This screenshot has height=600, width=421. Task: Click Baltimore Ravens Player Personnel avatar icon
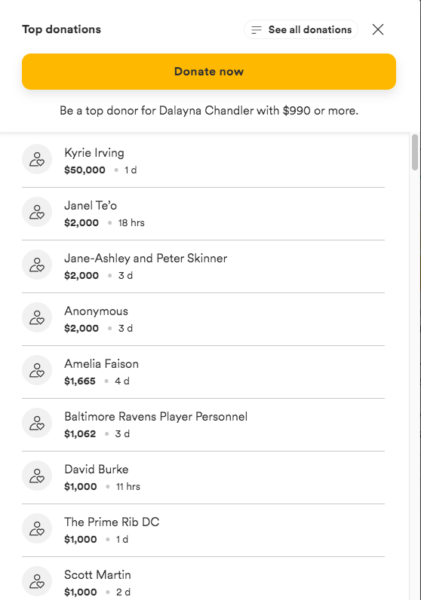coord(37,423)
